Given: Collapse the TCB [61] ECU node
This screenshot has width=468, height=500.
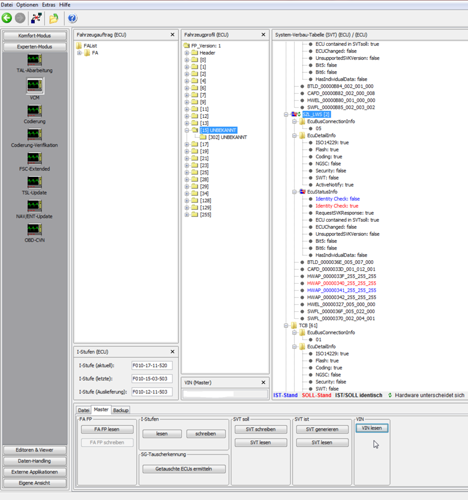Looking at the screenshot, I should [286, 325].
